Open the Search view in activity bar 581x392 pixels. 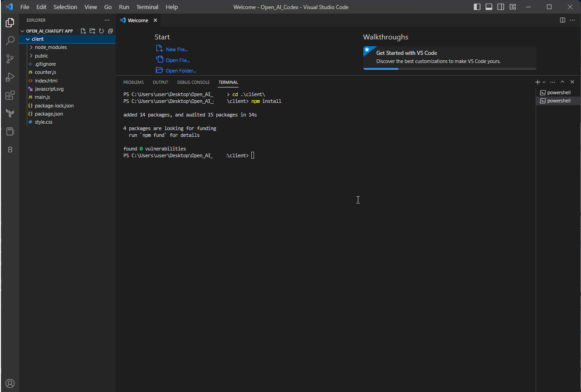click(x=10, y=41)
